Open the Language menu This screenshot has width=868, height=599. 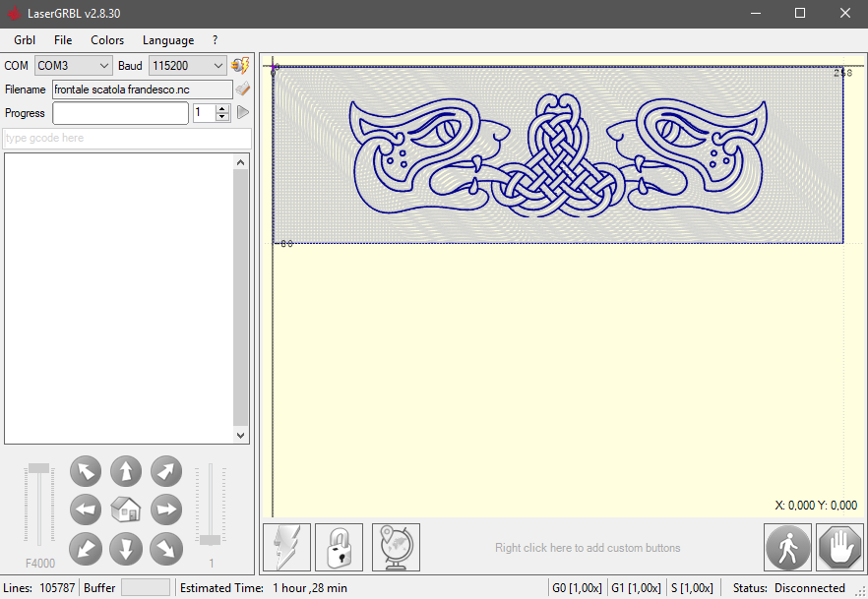click(168, 40)
